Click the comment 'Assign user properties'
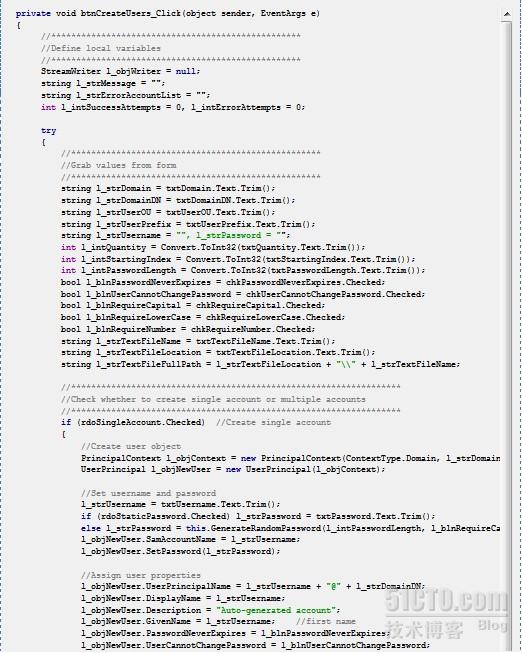 pos(141,576)
